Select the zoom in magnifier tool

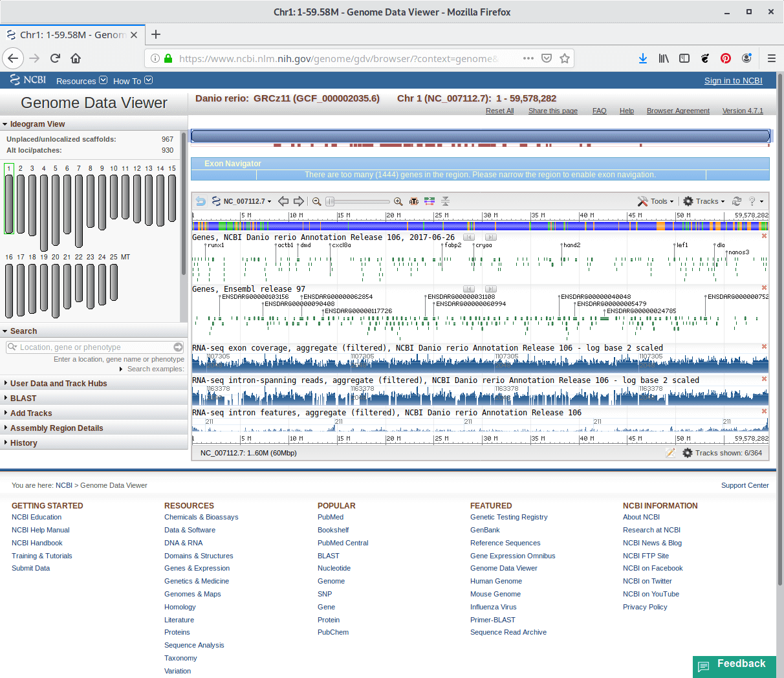[398, 201]
